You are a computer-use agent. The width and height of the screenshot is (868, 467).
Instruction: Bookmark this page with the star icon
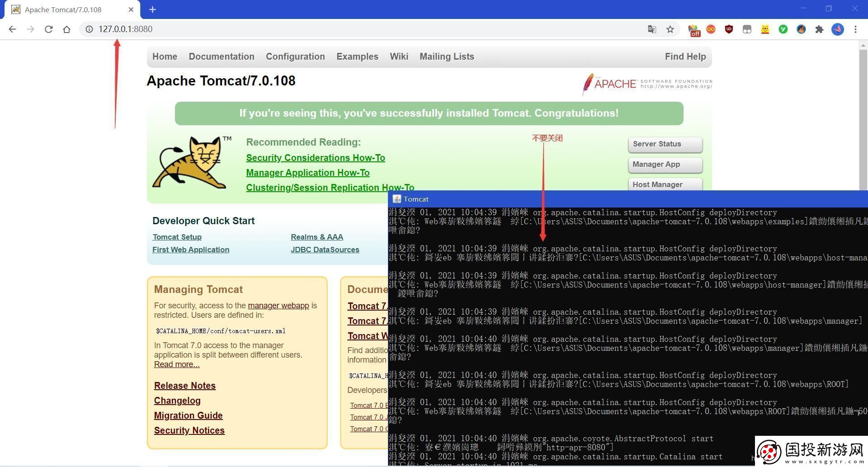coord(670,29)
